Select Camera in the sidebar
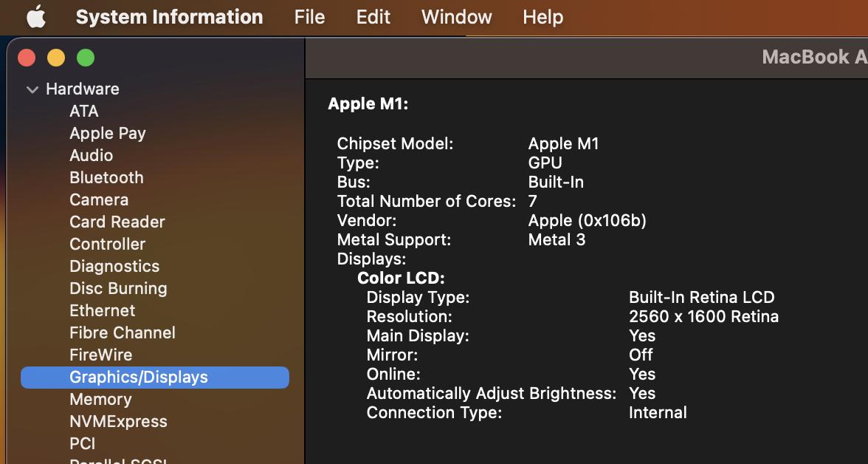Screen dimensions: 868x464 [x=99, y=199]
